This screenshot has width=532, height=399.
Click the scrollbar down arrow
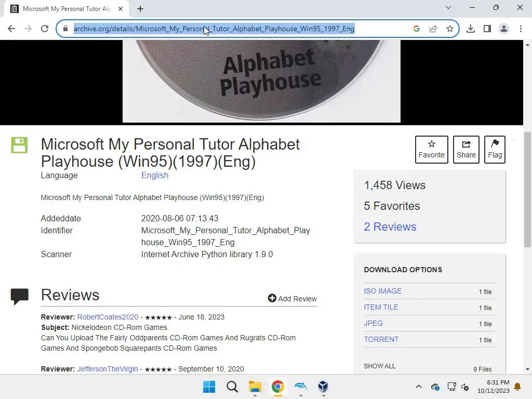pos(527,369)
